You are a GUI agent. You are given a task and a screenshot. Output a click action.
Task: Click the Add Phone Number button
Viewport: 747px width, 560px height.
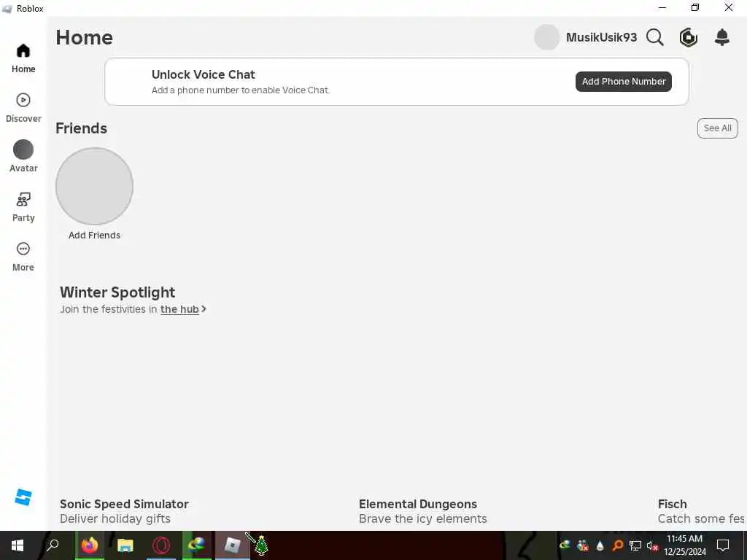pyautogui.click(x=624, y=82)
